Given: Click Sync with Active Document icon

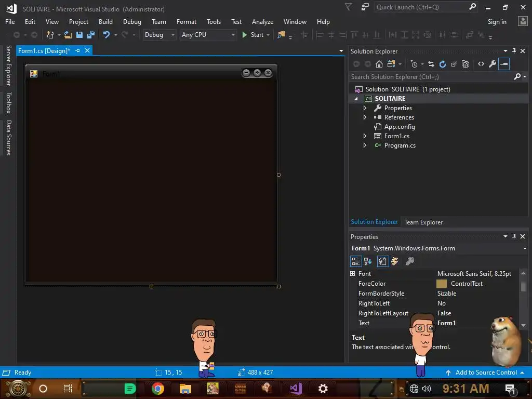Looking at the screenshot, I should point(431,64).
